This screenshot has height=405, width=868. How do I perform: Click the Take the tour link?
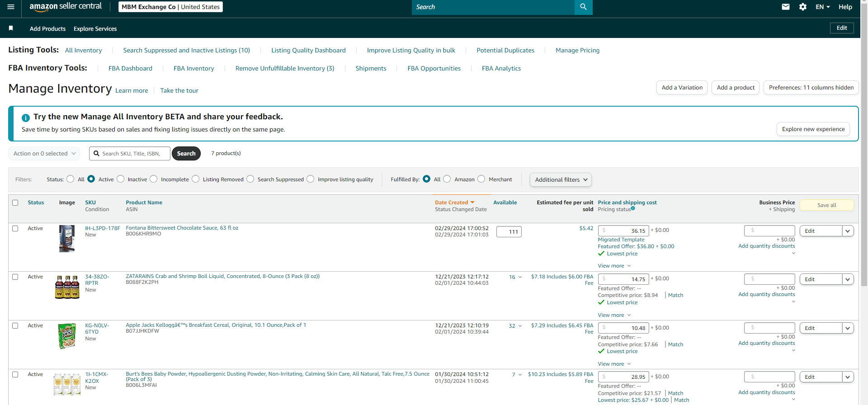coord(179,90)
